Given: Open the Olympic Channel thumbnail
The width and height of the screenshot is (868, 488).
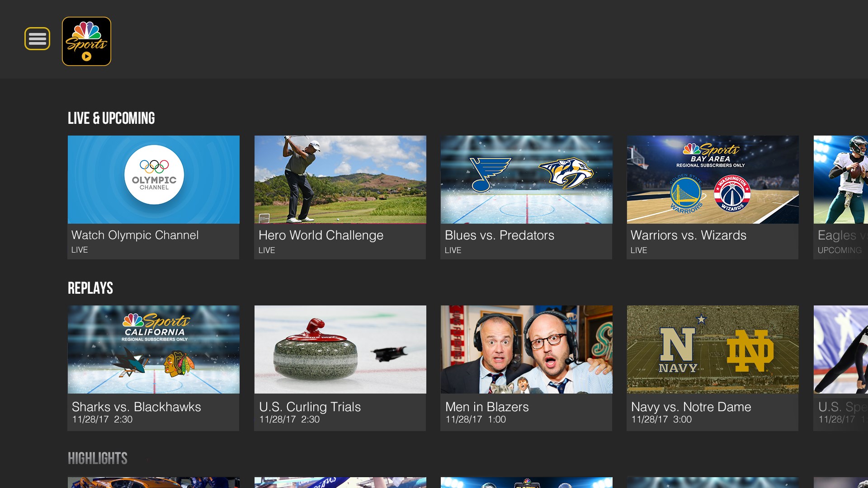Looking at the screenshot, I should click(x=154, y=179).
